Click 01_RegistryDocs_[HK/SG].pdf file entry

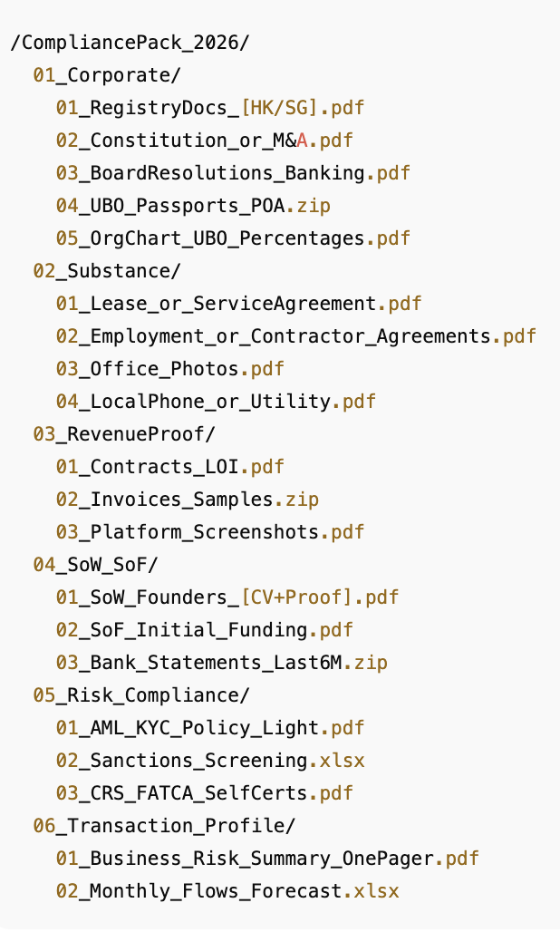pyautogui.click(x=210, y=108)
